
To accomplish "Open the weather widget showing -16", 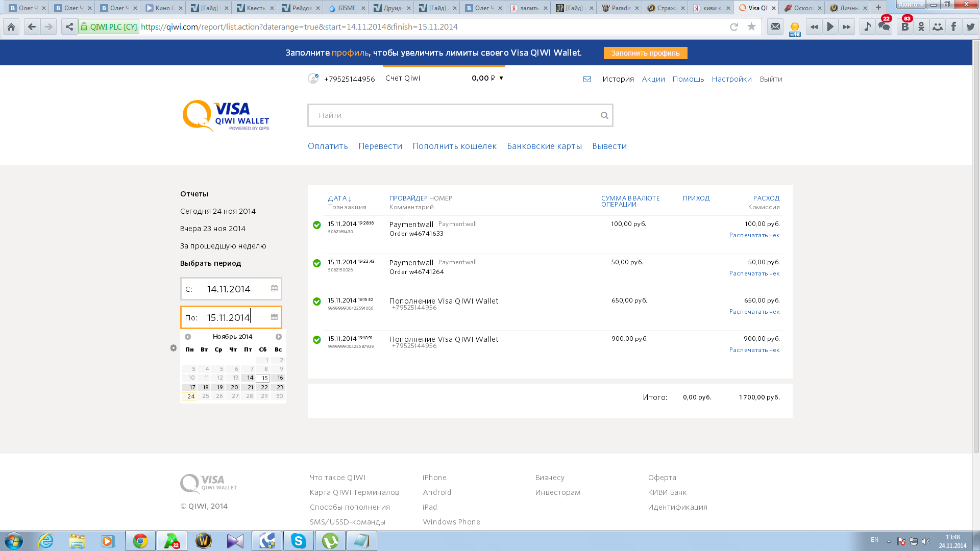I will point(795,29).
